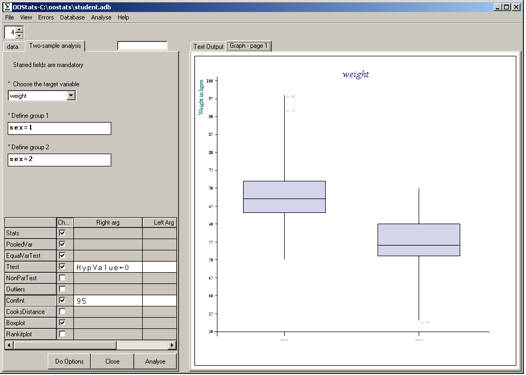
Task: Open the Analyse menu
Action: (x=101, y=17)
